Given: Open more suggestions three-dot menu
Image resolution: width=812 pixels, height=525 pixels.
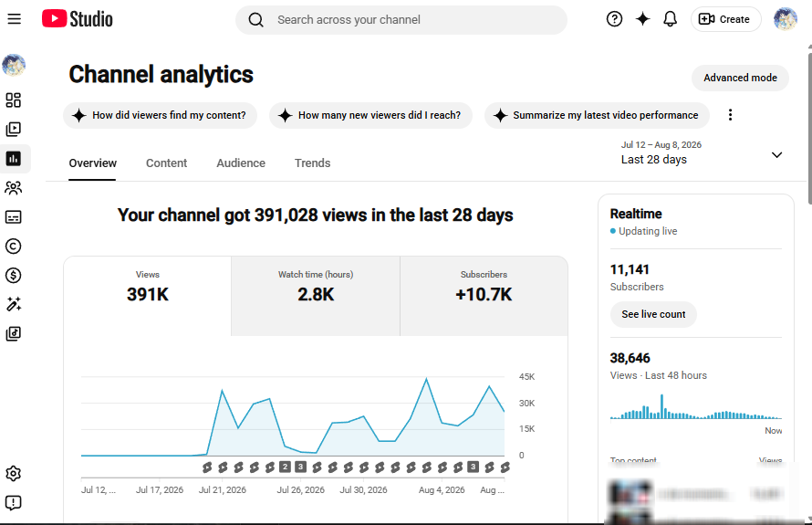Looking at the screenshot, I should [x=730, y=115].
